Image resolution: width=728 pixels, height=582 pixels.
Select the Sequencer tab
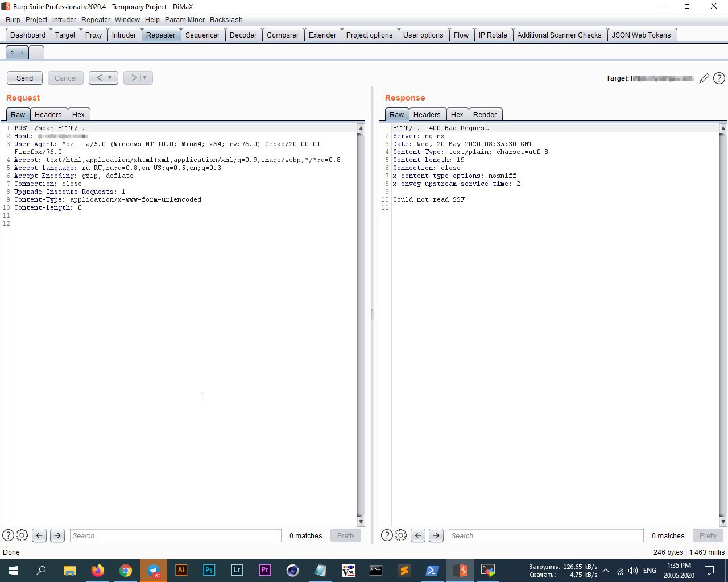tap(202, 35)
